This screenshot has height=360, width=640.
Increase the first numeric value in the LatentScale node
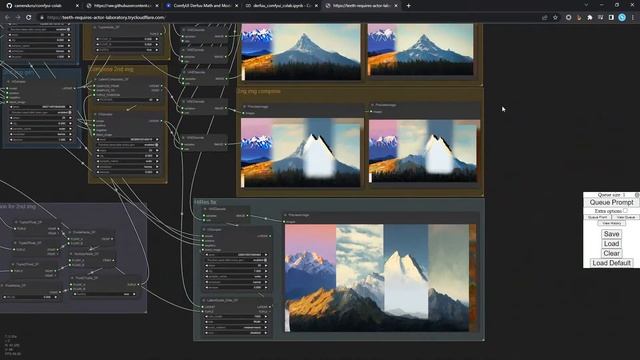click(x=266, y=316)
